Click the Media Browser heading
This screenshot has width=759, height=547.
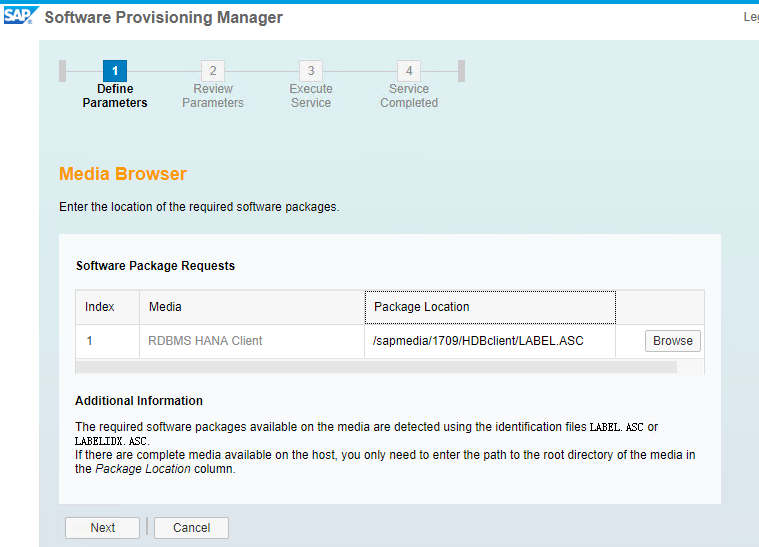click(x=123, y=174)
